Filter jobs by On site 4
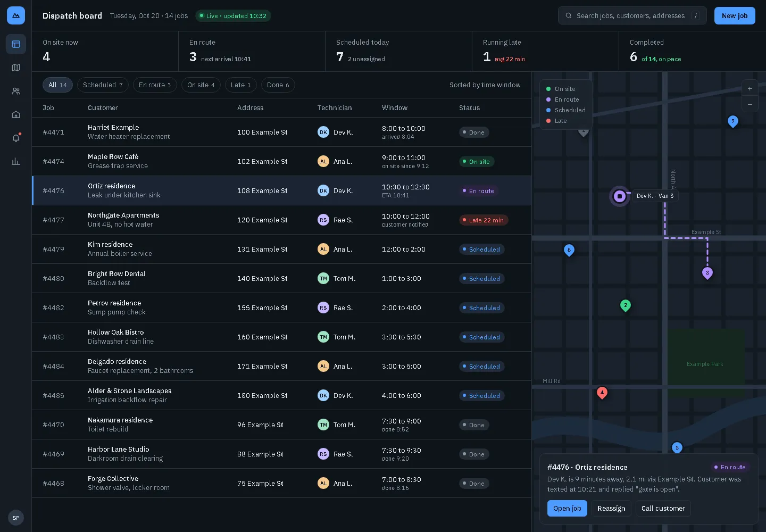Screen dimensions: 766x532 pyautogui.click(x=201, y=85)
